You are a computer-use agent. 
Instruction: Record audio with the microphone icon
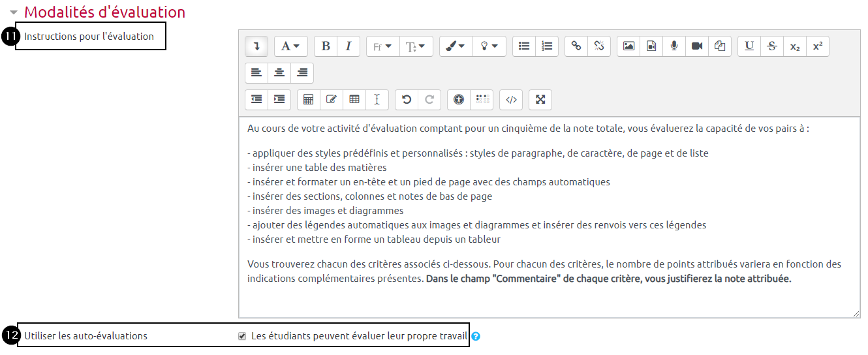[674, 46]
